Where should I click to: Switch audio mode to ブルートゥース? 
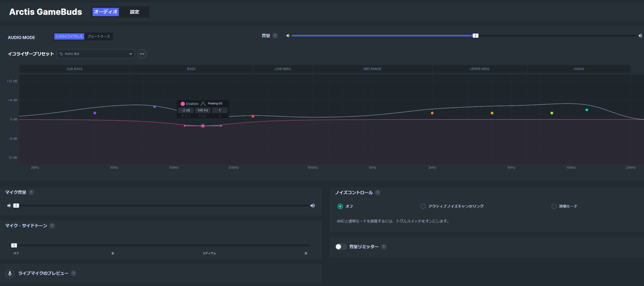point(99,37)
